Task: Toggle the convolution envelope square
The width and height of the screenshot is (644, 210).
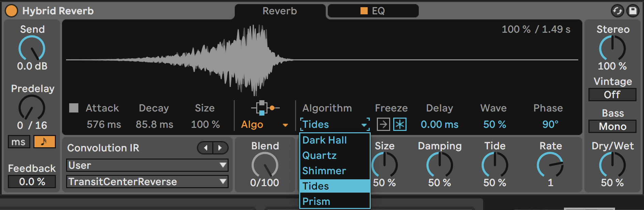Action: click(x=74, y=108)
